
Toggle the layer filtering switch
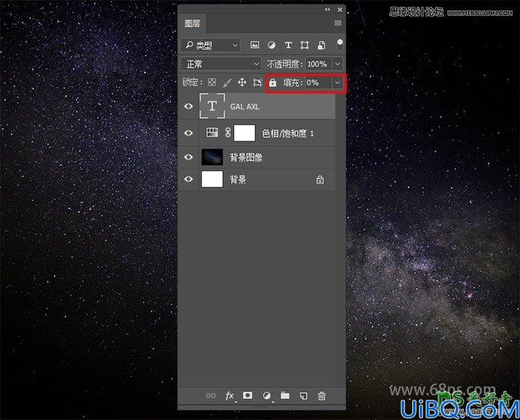(340, 45)
